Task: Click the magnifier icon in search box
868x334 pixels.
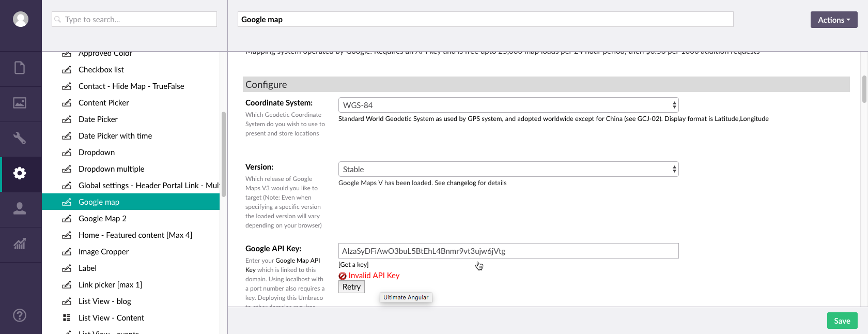Action: click(58, 20)
